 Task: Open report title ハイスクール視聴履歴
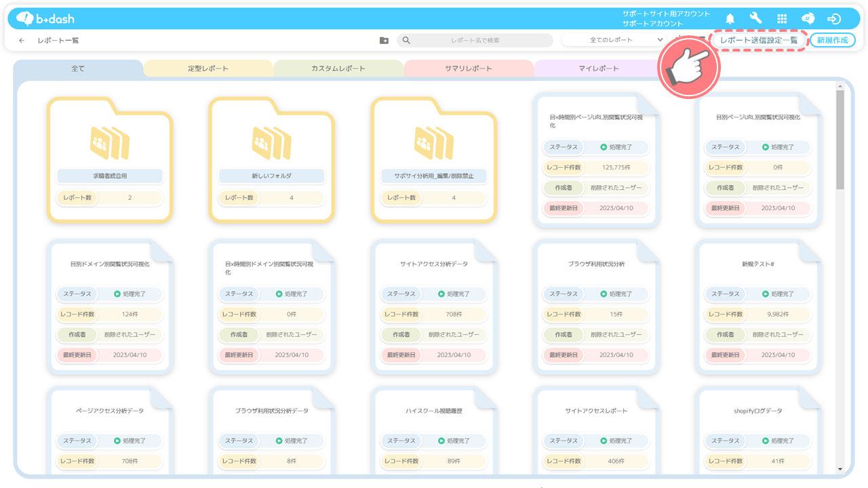[x=434, y=411]
